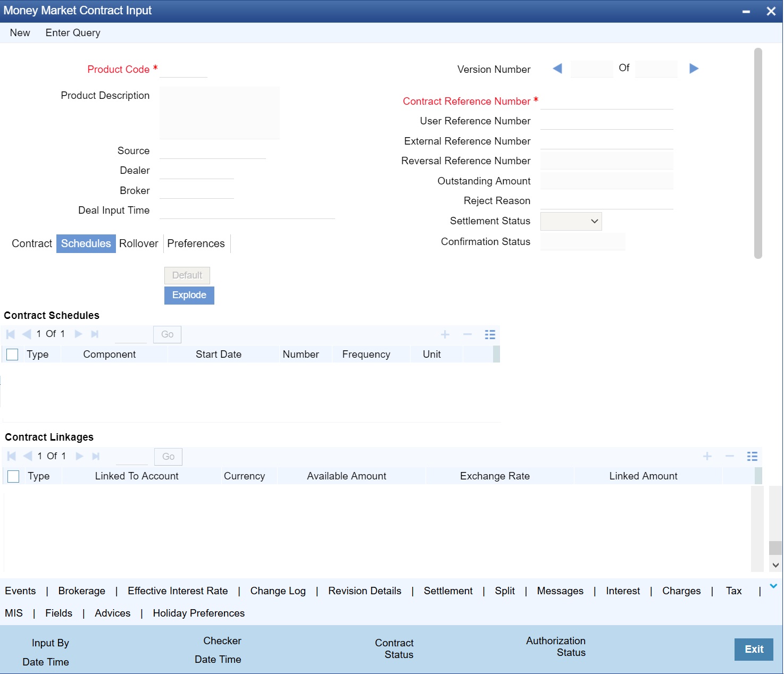Add a new row to Contract Schedules

pos(445,334)
